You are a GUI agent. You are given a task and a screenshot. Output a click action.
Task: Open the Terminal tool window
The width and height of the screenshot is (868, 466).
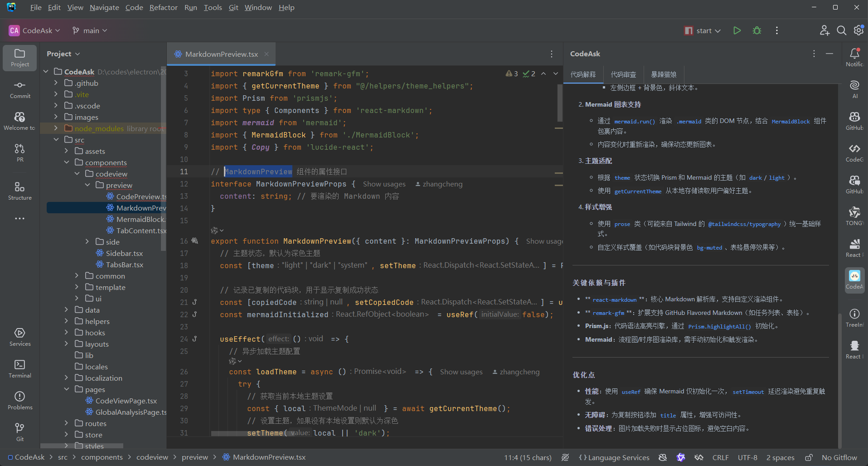point(19,368)
